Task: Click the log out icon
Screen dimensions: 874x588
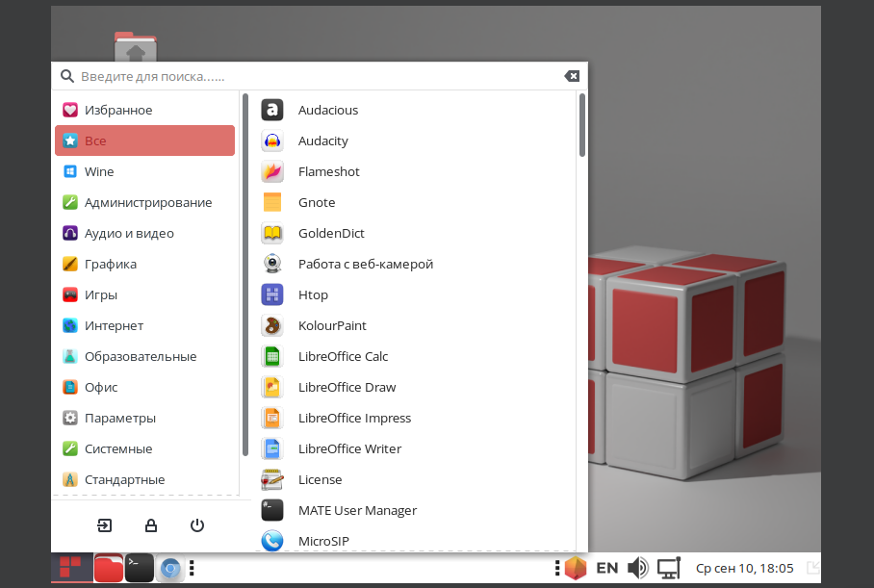Action: pyautogui.click(x=105, y=525)
